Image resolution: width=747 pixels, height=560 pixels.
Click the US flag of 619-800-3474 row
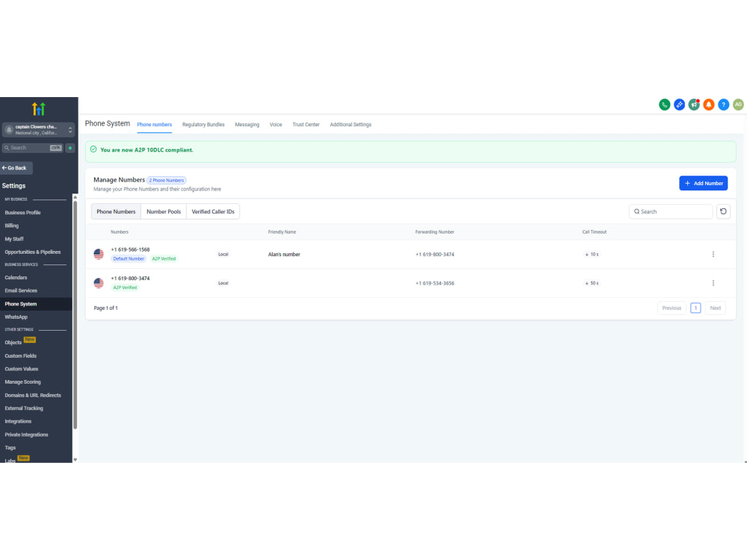(99, 283)
